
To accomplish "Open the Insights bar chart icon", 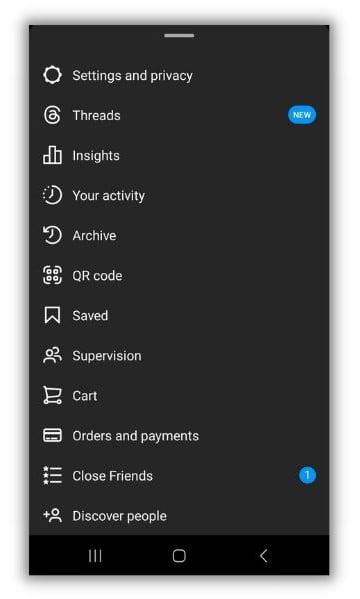I will [52, 155].
